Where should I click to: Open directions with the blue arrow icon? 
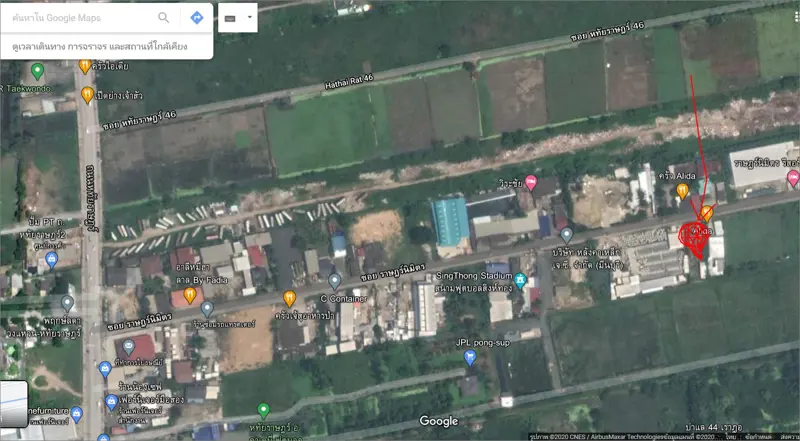tap(197, 18)
